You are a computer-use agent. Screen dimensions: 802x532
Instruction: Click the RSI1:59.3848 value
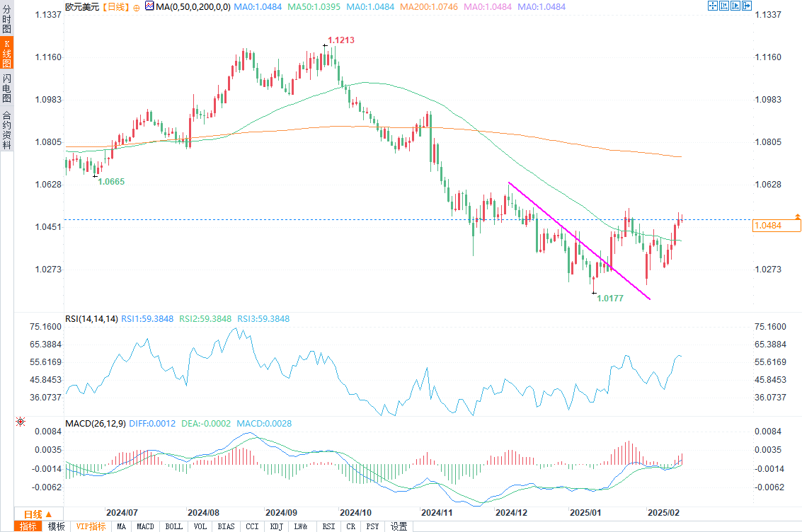coord(147,319)
